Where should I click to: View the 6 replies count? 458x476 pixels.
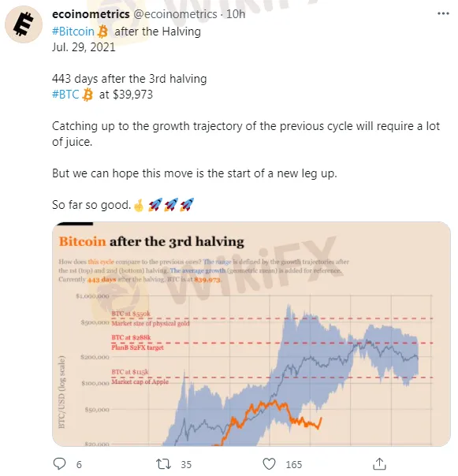coord(79,464)
